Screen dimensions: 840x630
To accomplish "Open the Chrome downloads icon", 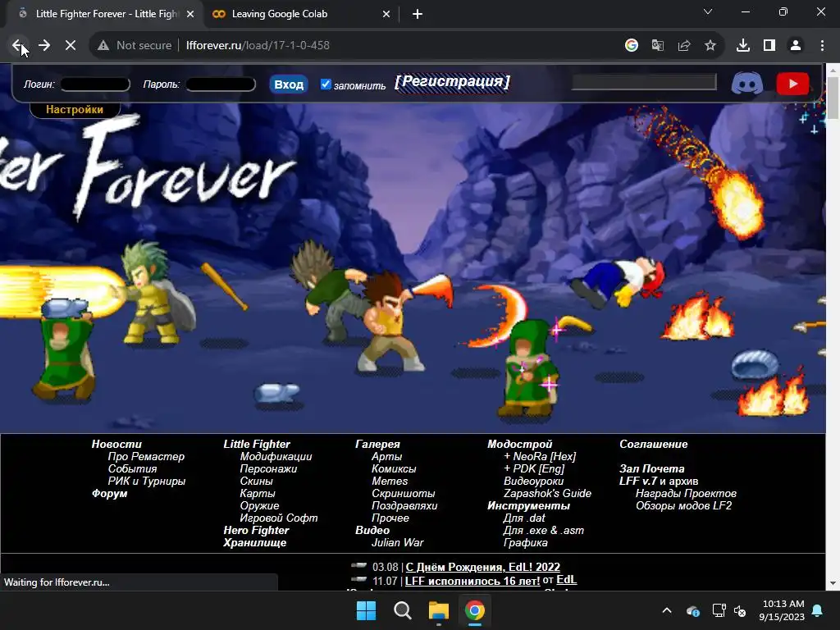I will (743, 46).
